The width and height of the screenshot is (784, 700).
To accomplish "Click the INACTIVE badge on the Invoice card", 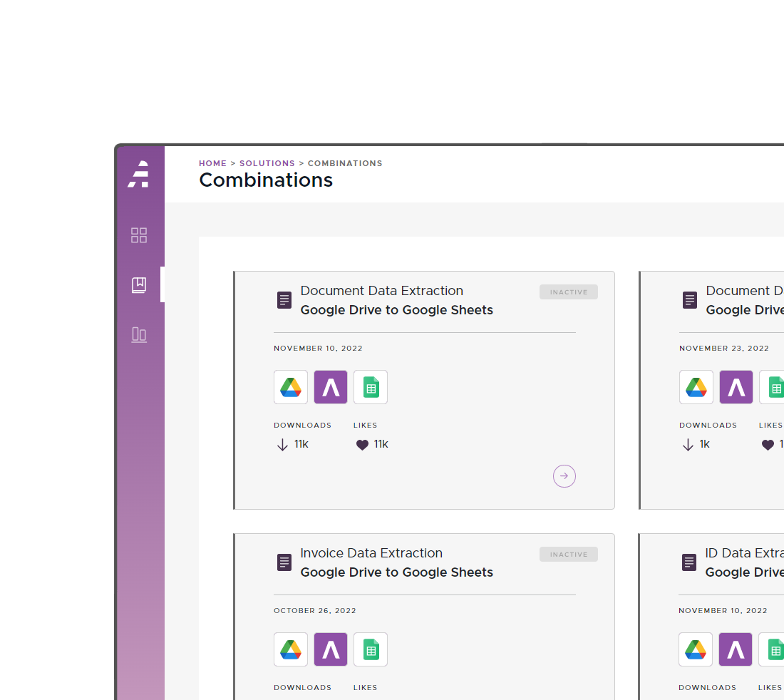I will point(569,555).
